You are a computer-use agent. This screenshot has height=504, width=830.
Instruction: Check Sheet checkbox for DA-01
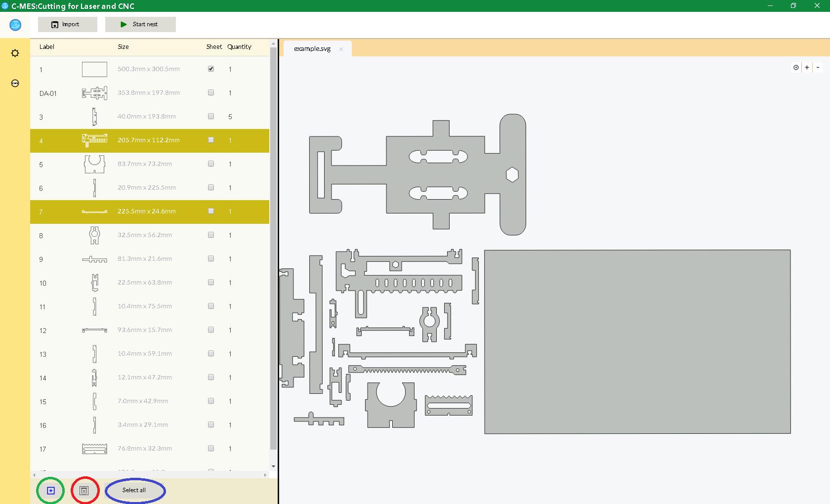[211, 92]
